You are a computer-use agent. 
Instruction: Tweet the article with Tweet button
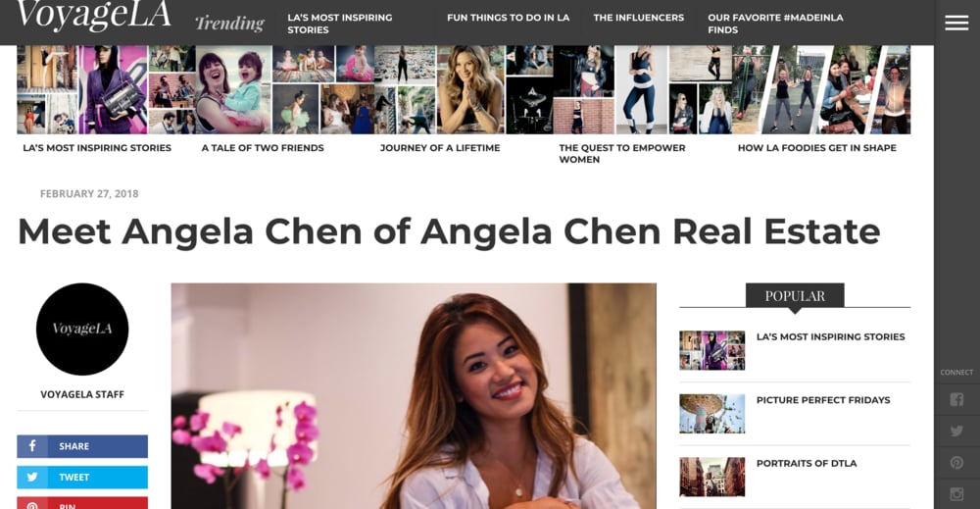click(x=82, y=477)
